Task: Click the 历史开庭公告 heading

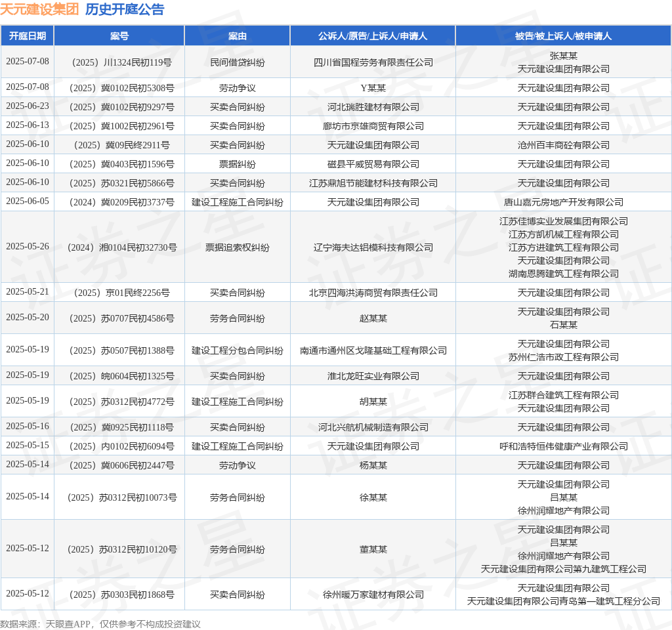Action: click(x=125, y=9)
